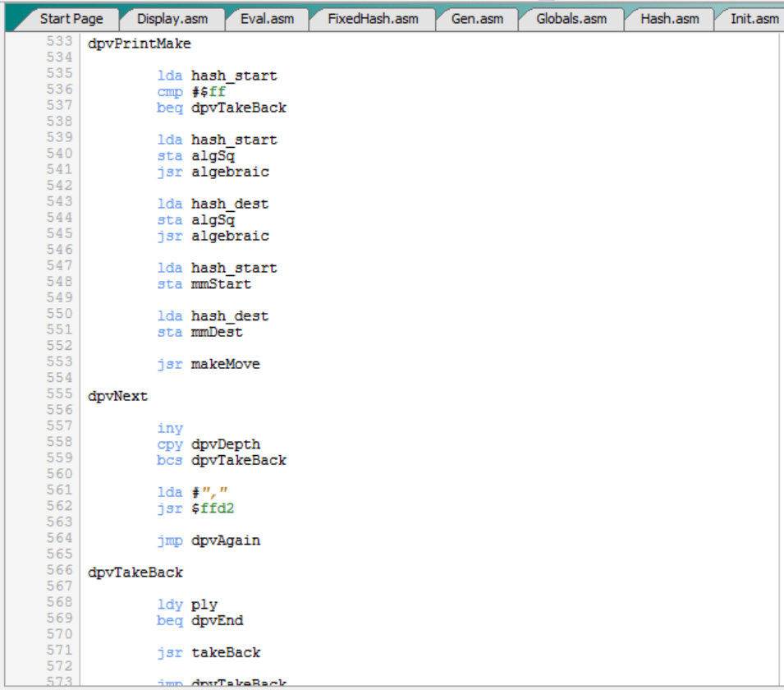784x690 pixels.
Task: Click on 'cpy dpvDepth' instruction
Action: pyautogui.click(x=209, y=444)
